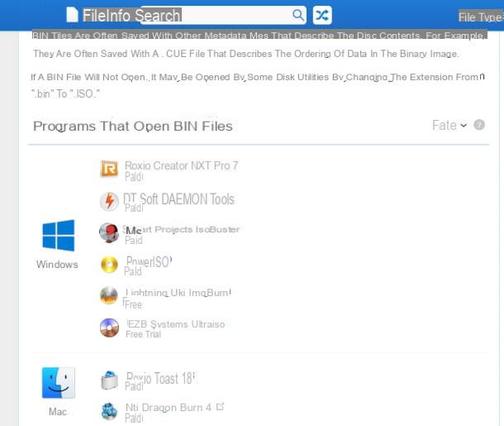Click the random shuffle icon button
This screenshot has width=504, height=426.
[x=322, y=15]
